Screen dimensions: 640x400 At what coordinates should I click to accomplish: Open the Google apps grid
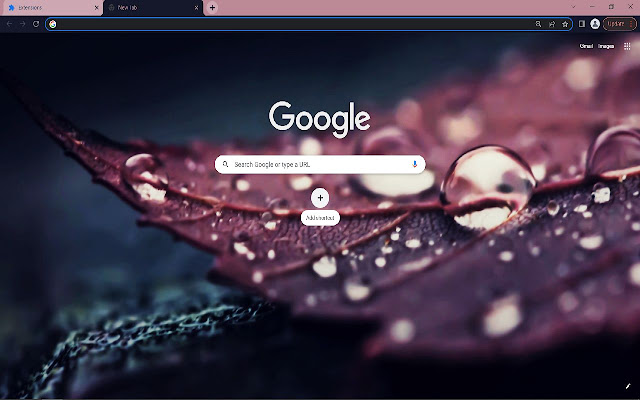click(x=627, y=46)
